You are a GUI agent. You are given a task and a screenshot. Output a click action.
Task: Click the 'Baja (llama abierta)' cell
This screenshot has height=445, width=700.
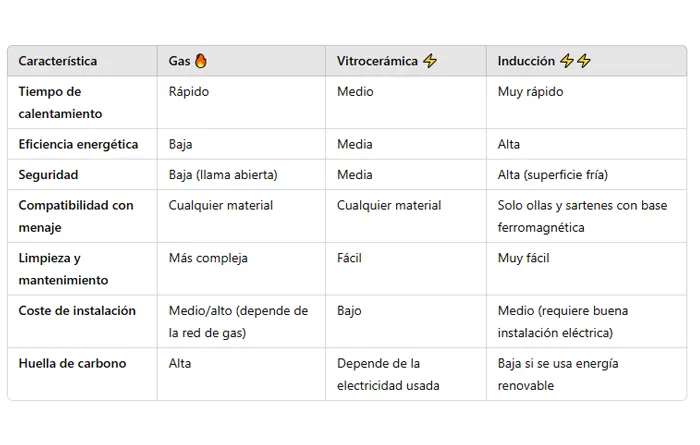click(223, 175)
